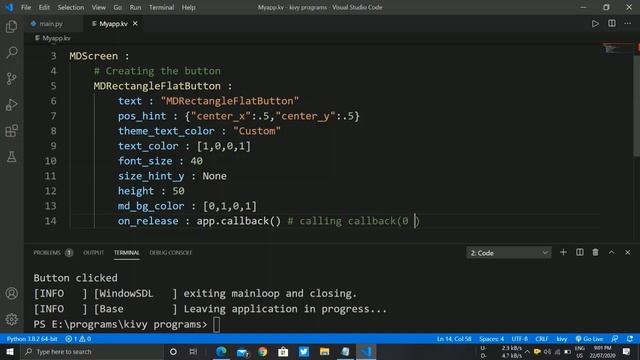Screen dimensions: 640x360
Task: Select Python 3.8.2 64-bit interpreter in status bar
Action: click(32, 339)
